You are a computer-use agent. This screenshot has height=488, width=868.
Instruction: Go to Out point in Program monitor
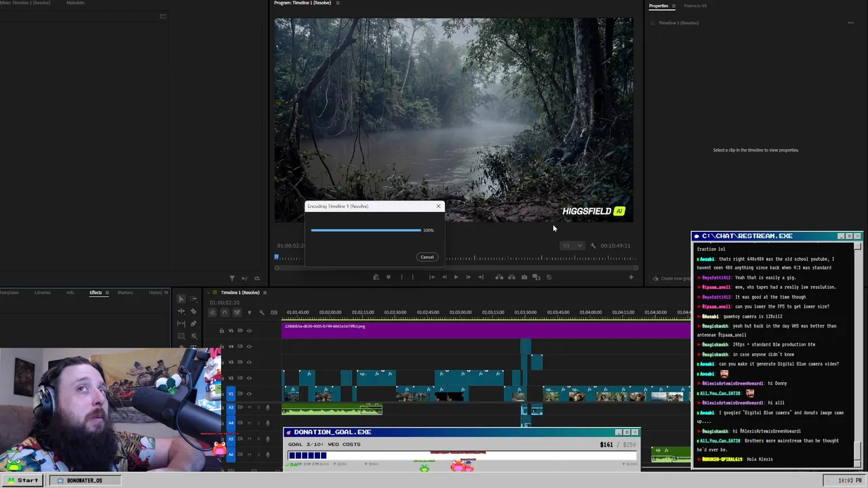click(x=481, y=277)
